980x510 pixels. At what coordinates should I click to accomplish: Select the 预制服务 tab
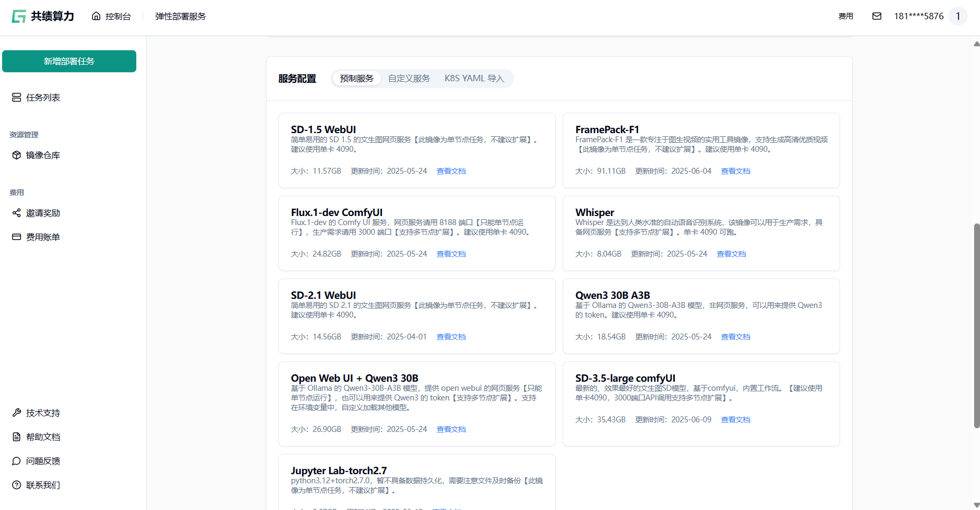356,79
